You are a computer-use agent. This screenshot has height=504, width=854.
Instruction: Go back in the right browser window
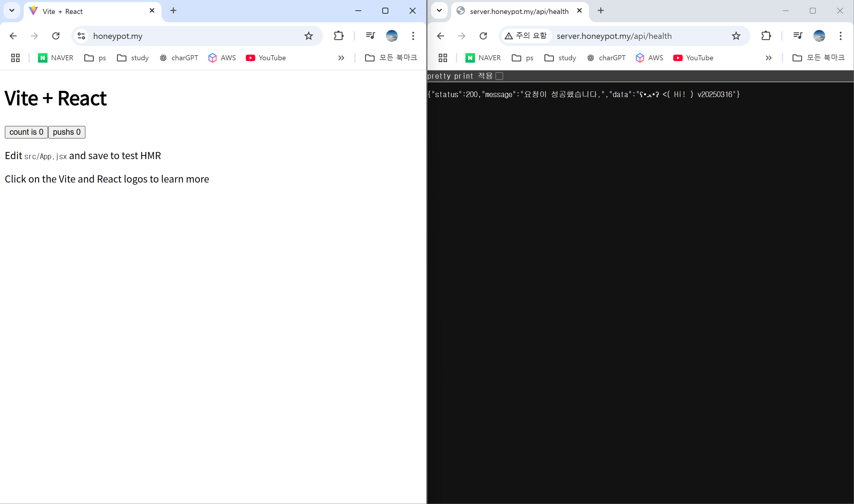pos(441,36)
